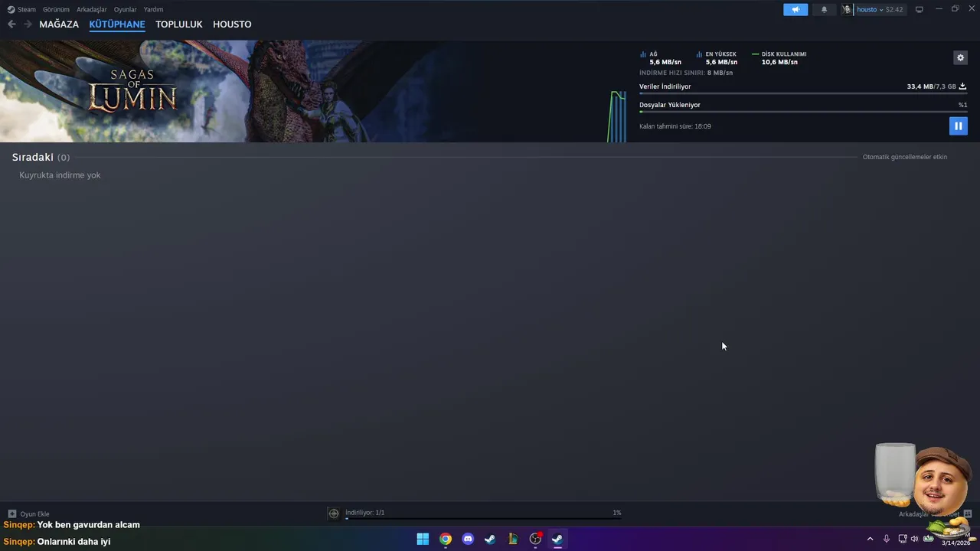Open the friends chat icon

point(968,514)
